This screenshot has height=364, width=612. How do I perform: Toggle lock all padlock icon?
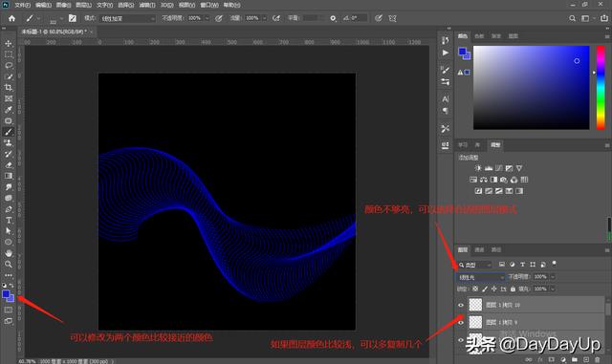(513, 289)
